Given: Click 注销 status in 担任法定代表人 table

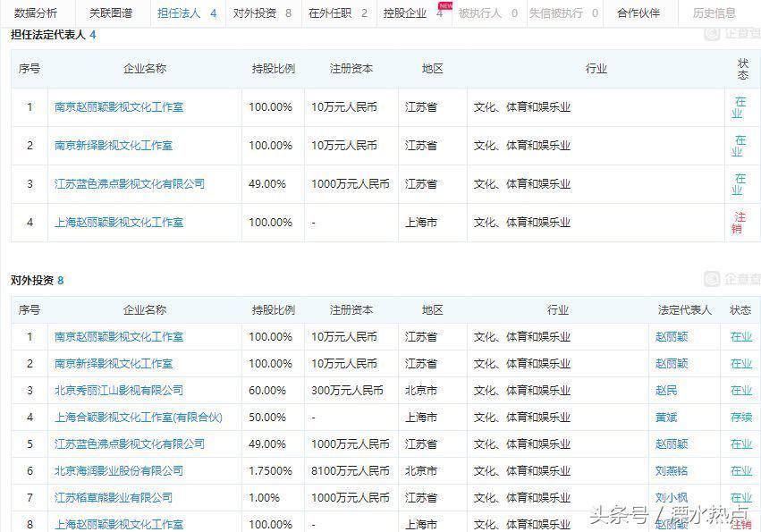Looking at the screenshot, I should click(740, 223).
